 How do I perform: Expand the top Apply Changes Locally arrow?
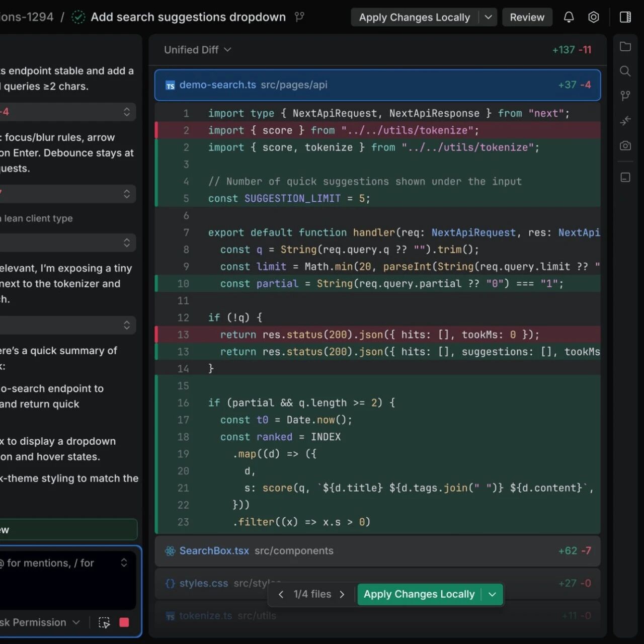[x=488, y=17]
